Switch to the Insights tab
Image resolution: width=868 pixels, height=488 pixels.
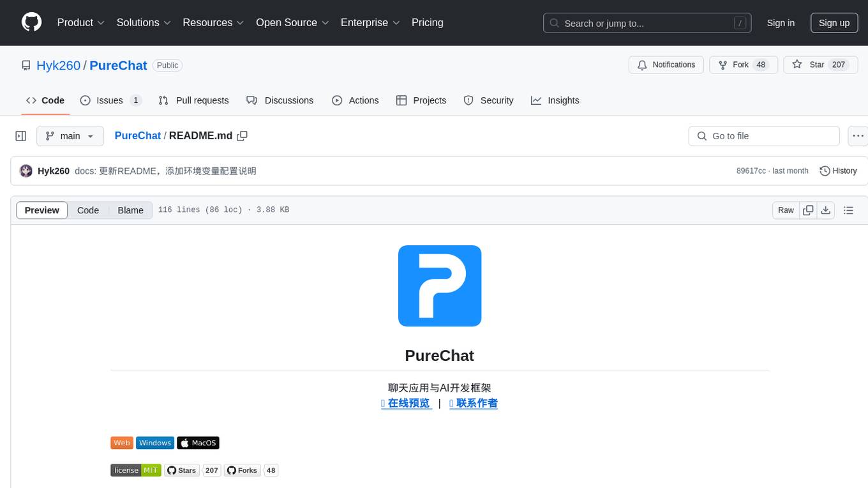(555, 100)
